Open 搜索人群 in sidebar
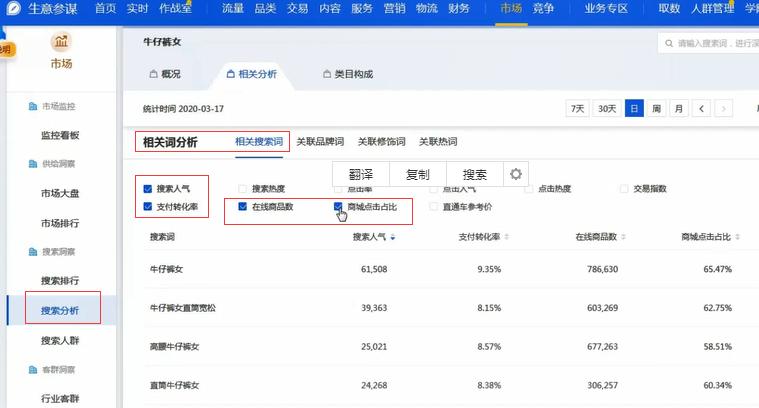 click(60, 341)
